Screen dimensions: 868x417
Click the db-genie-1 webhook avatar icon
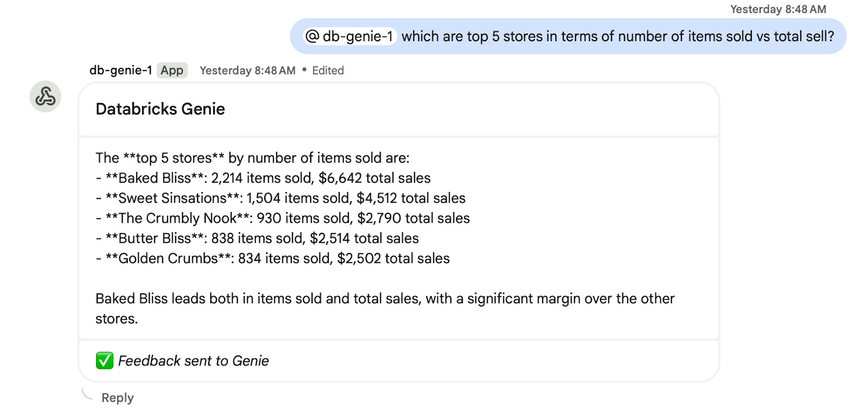(45, 97)
